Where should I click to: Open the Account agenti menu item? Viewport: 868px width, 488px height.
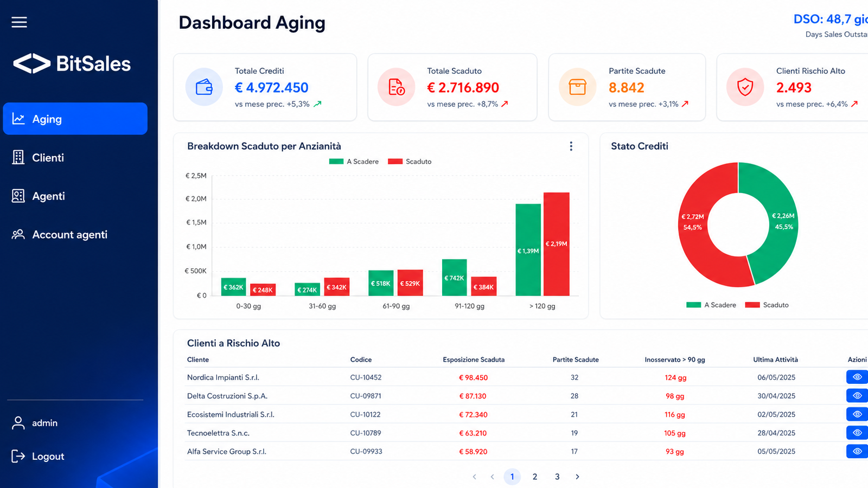tap(75, 234)
